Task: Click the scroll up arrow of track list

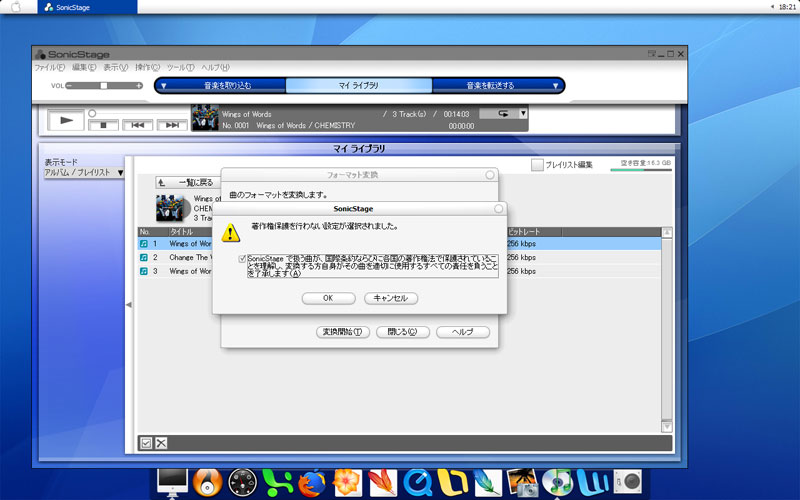Action: pyautogui.click(x=666, y=233)
